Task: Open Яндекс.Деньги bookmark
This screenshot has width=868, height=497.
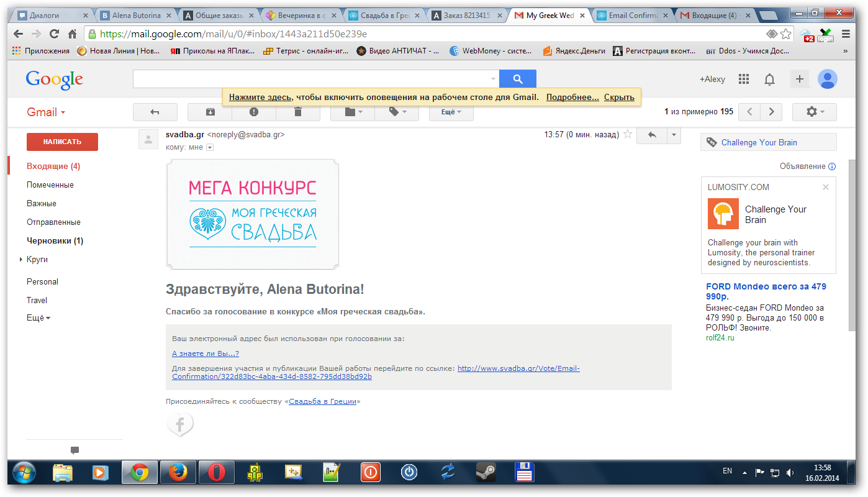Action: [x=574, y=51]
